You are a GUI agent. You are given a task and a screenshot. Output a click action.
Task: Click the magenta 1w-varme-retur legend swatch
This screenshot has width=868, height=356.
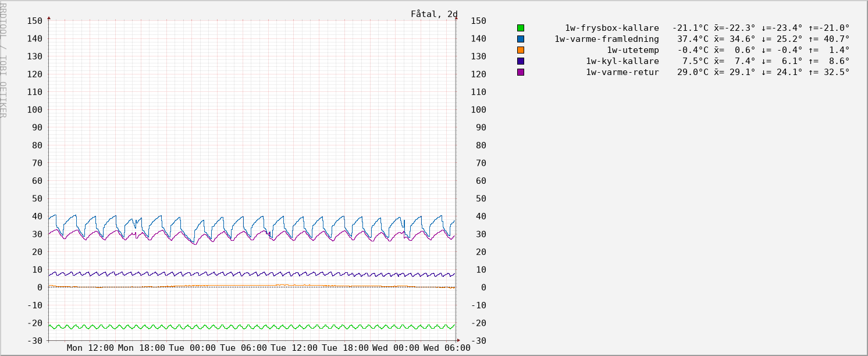(x=521, y=72)
